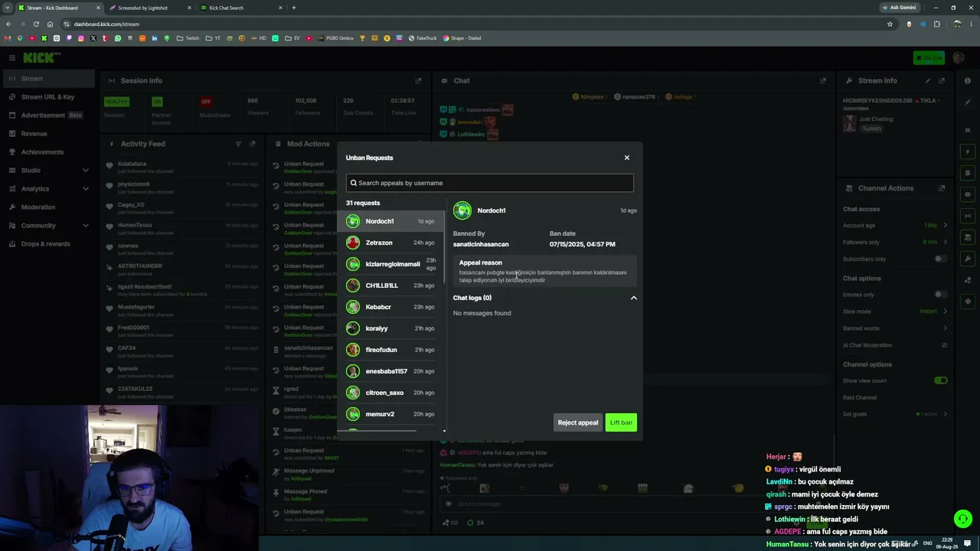Toggle Subscribers only chat
Image resolution: width=980 pixels, height=551 pixels.
click(940, 259)
